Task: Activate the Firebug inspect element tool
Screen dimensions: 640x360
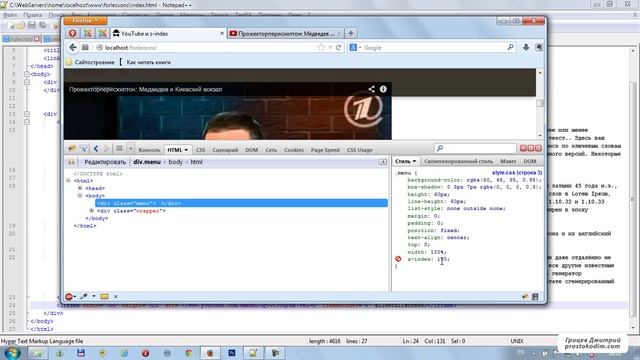Action: [84, 149]
